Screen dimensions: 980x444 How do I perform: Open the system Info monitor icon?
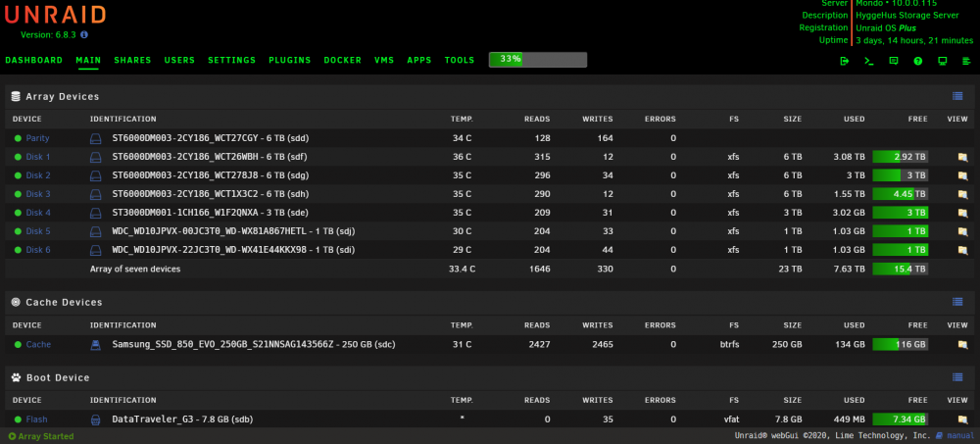943,61
